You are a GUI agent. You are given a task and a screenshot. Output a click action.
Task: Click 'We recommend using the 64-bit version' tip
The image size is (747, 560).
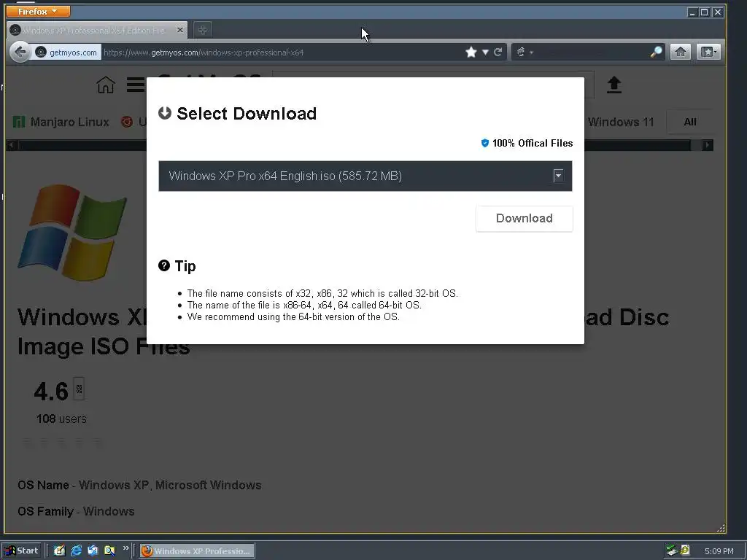(293, 317)
